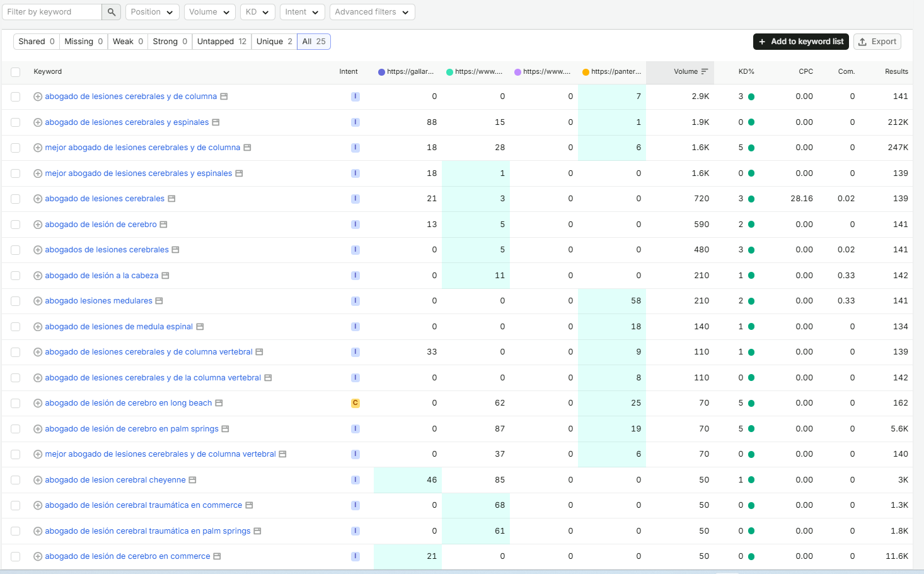Click Add to keyword list button
This screenshot has height=574, width=924.
pyautogui.click(x=801, y=42)
